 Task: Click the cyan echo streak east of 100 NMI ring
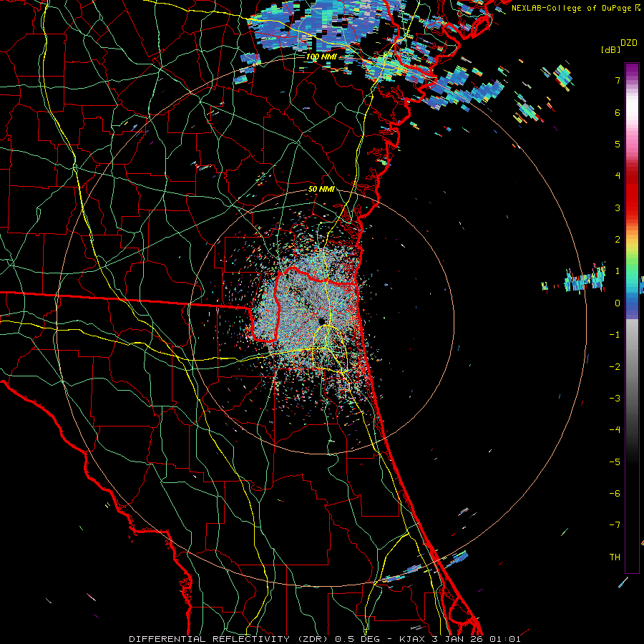click(x=585, y=280)
